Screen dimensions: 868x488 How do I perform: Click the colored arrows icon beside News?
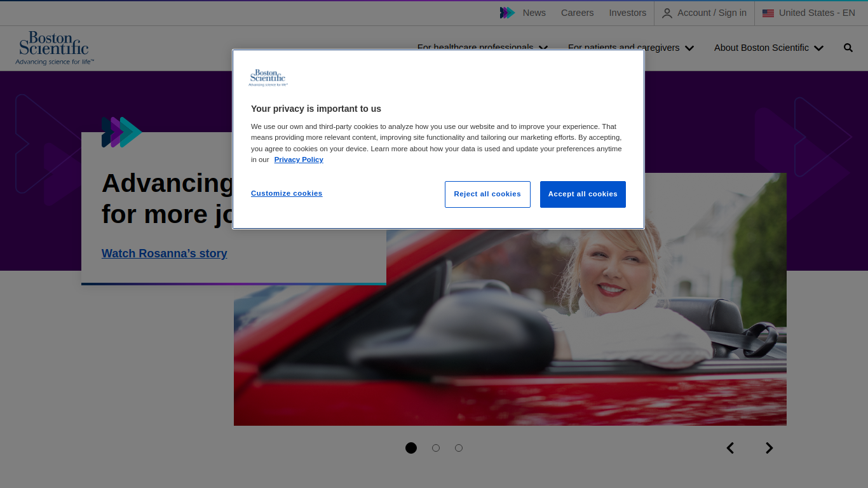508,13
